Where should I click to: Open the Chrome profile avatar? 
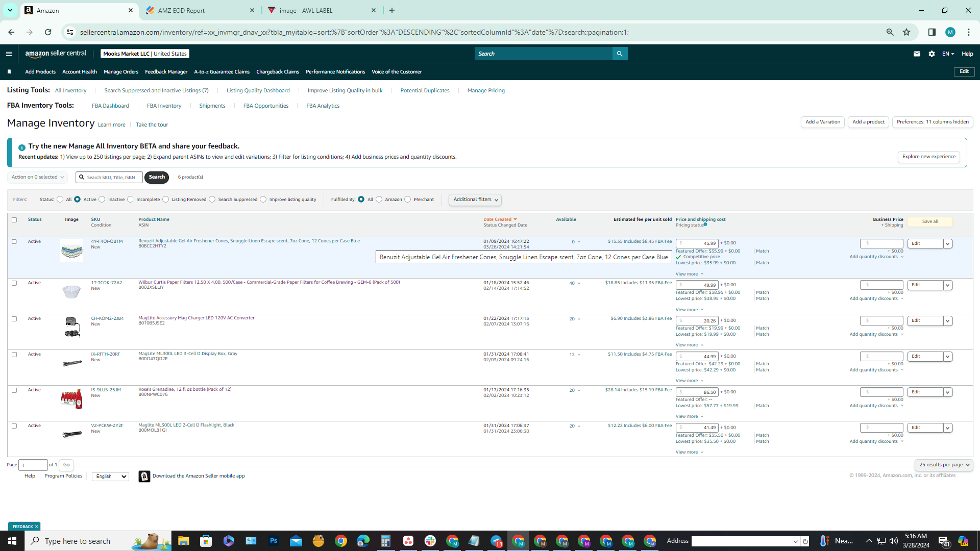(x=950, y=32)
